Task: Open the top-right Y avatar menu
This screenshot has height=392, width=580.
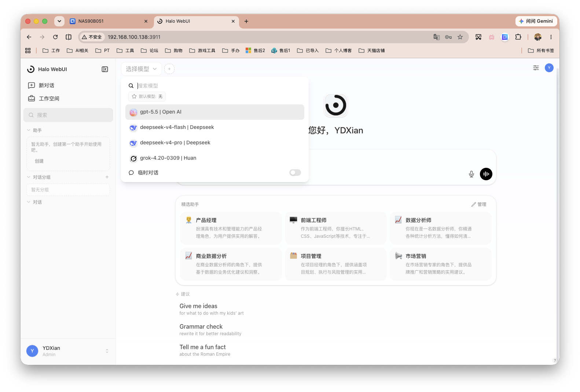Action: tap(549, 68)
